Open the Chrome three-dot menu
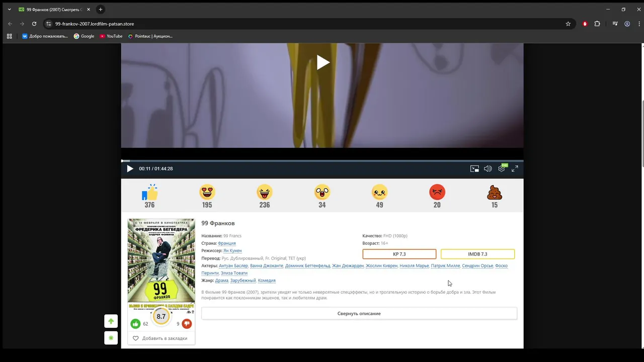 coord(638,24)
